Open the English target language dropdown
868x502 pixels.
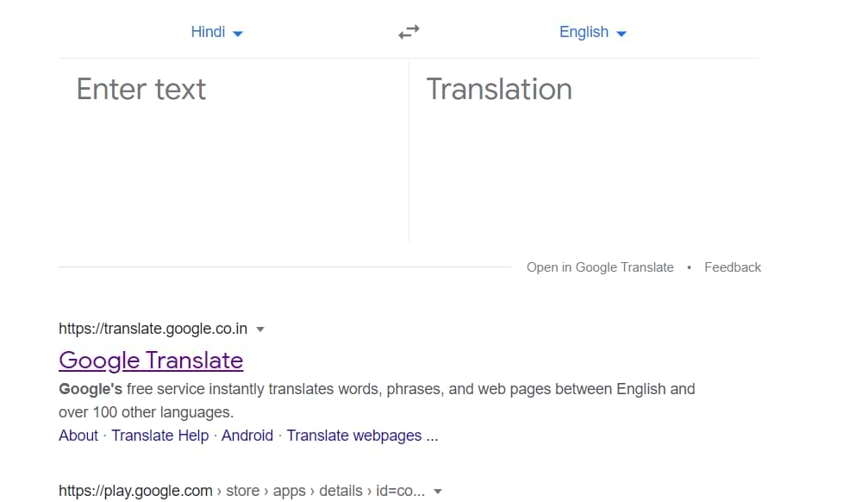592,32
